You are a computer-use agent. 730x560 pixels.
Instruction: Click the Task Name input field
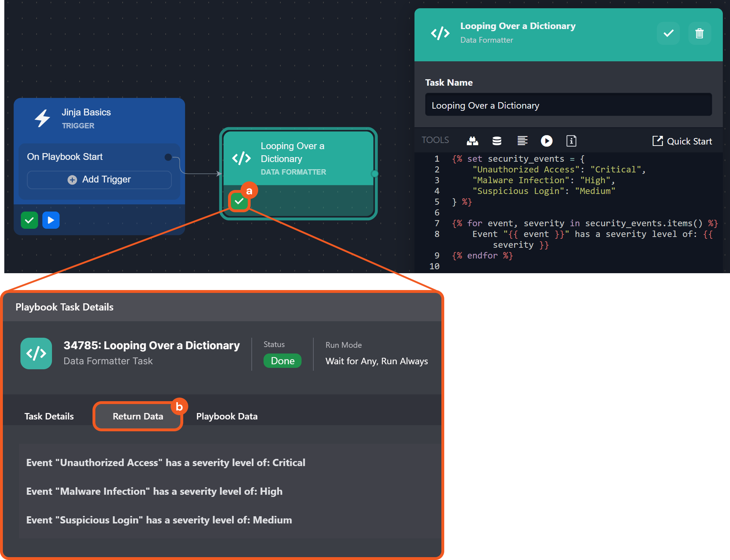pyautogui.click(x=568, y=105)
